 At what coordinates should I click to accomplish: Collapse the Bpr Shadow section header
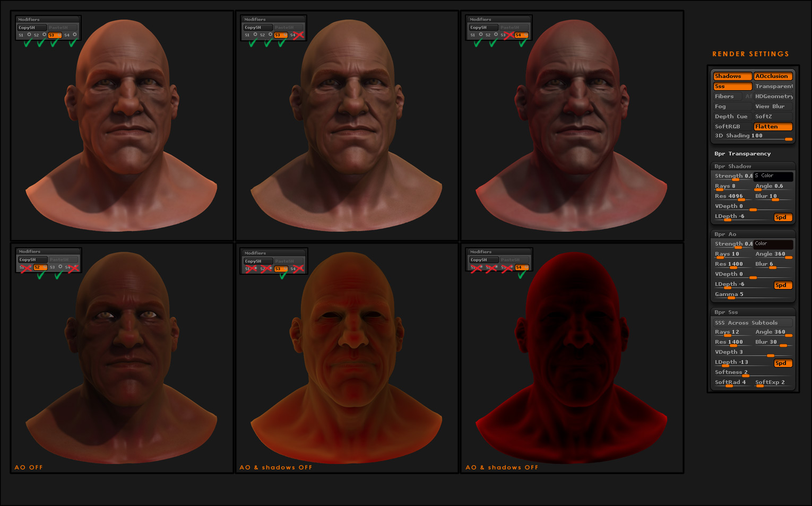753,167
